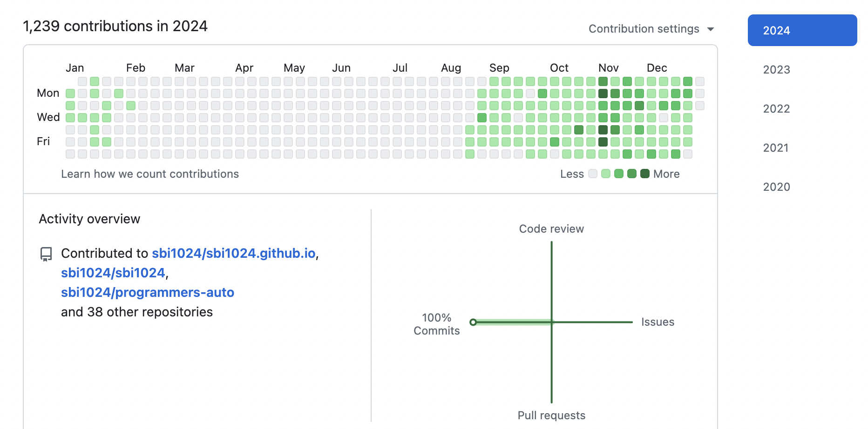Click the 'Nov' month label in graph
Image resolution: width=868 pixels, height=429 pixels.
coord(608,68)
